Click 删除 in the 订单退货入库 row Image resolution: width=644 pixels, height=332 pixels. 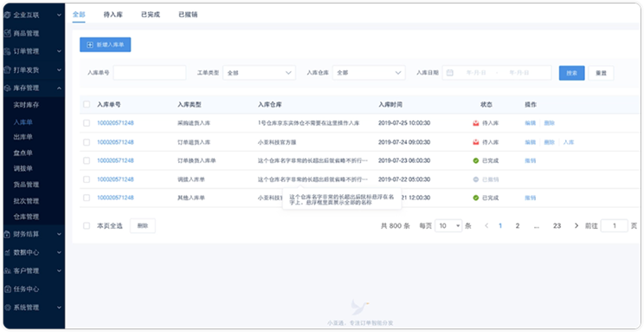click(550, 142)
